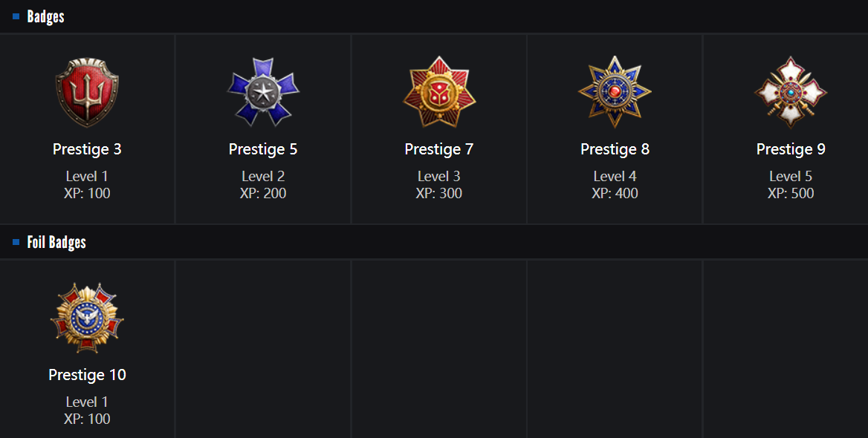Click Level 1 XP: 100 under Prestige 3
Image resolution: width=868 pixels, height=438 pixels.
[x=87, y=185]
